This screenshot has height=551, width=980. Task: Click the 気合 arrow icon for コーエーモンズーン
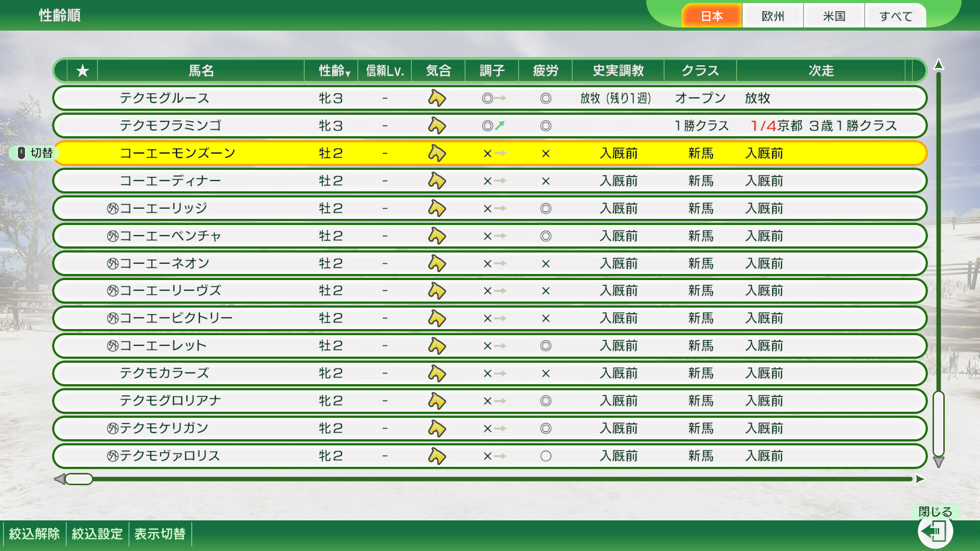(x=438, y=153)
